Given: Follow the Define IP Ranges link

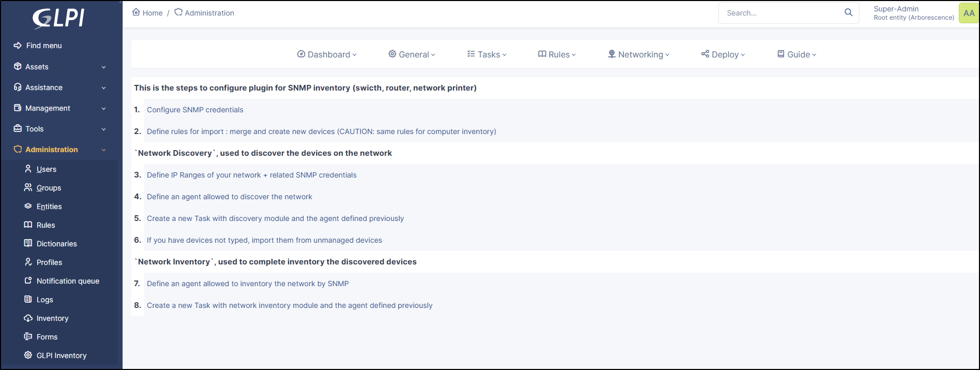Looking at the screenshot, I should pyautogui.click(x=251, y=175).
